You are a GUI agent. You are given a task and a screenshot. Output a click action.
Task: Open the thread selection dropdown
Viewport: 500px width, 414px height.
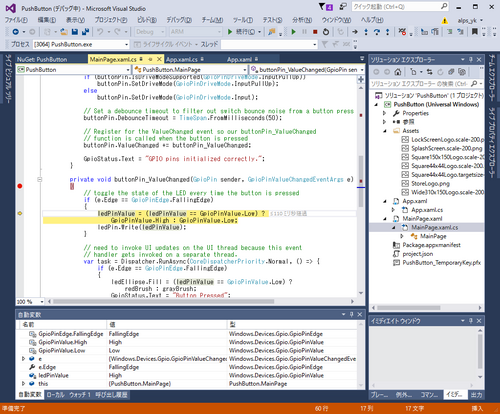pos(314,44)
